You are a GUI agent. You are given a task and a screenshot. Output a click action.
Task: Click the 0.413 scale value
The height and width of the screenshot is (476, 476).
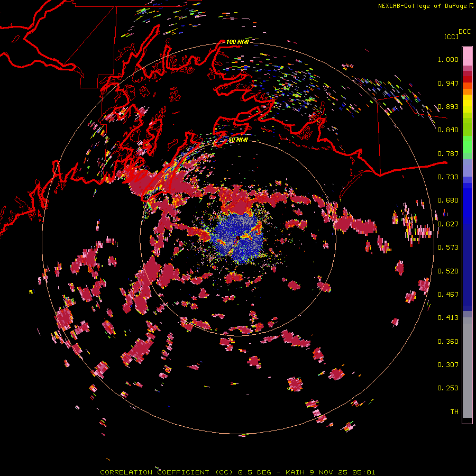[x=448, y=318]
